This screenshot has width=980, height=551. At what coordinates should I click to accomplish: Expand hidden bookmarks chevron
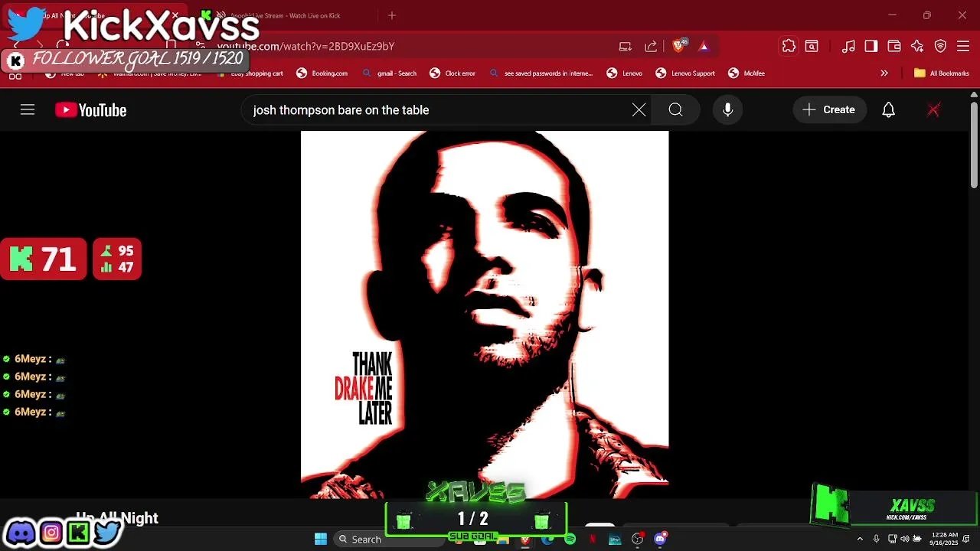coord(884,73)
